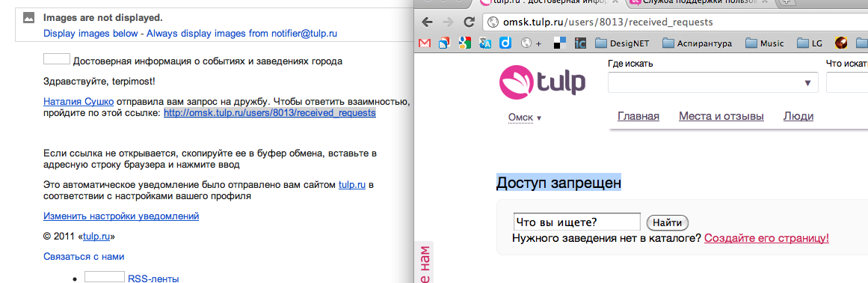Open the globe '+' bookmark
Viewport: 868px width, 283px height.
coord(531,43)
